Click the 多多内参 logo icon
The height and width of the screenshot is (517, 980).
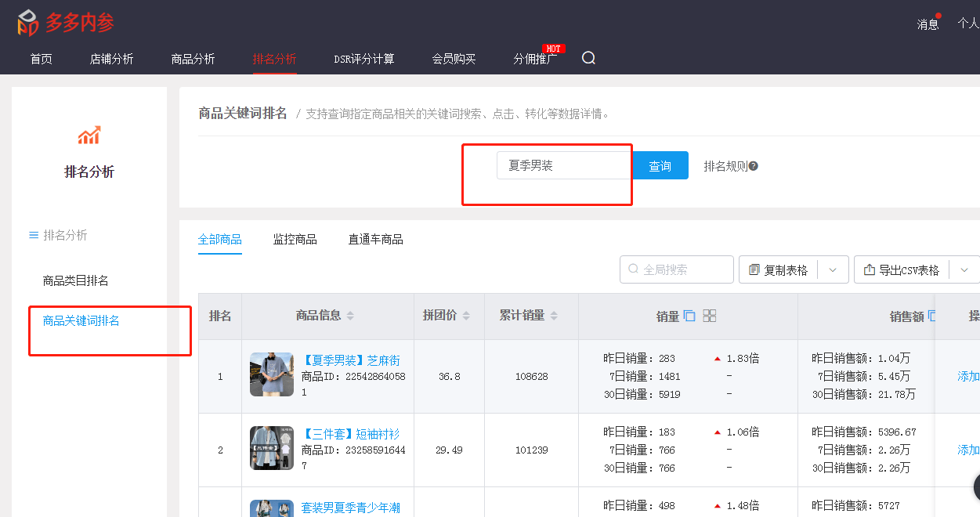coord(27,23)
